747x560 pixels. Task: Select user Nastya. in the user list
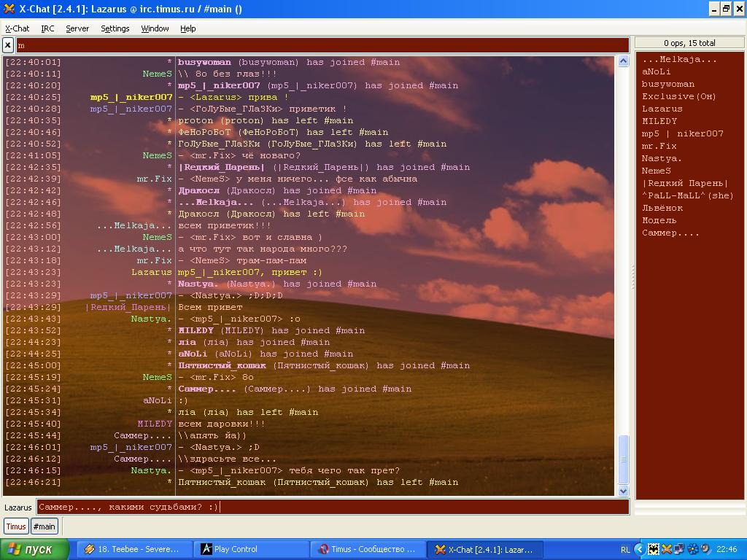pos(662,158)
